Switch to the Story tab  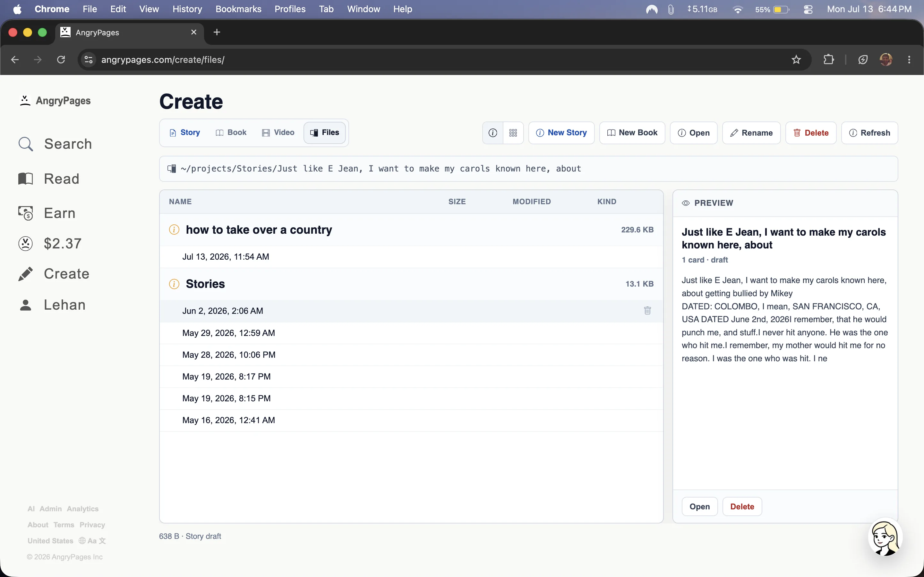pyautogui.click(x=185, y=132)
